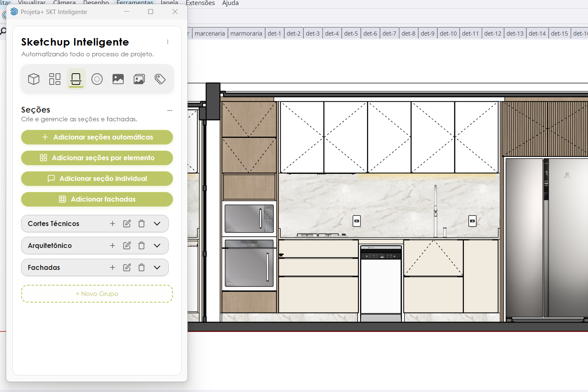Click the Adicionar seções automáticas button
588x392 pixels.
point(97,137)
